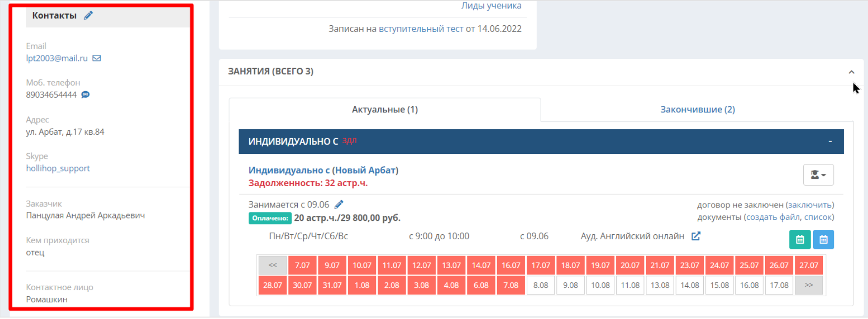Select the 16.08 date cell
This screenshot has height=319, width=868.
click(x=749, y=285)
